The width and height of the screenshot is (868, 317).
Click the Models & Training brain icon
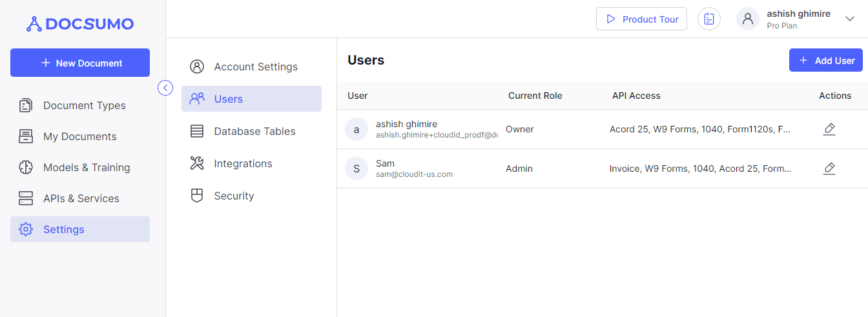tap(26, 167)
